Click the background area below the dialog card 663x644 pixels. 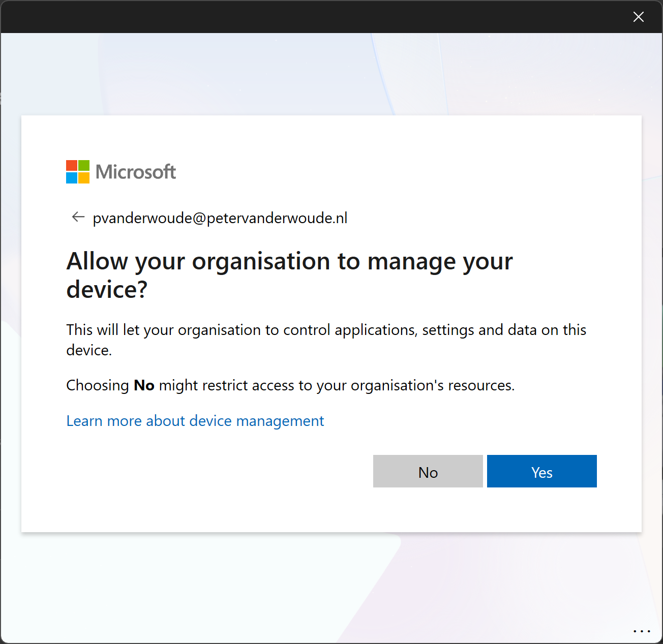click(330, 585)
